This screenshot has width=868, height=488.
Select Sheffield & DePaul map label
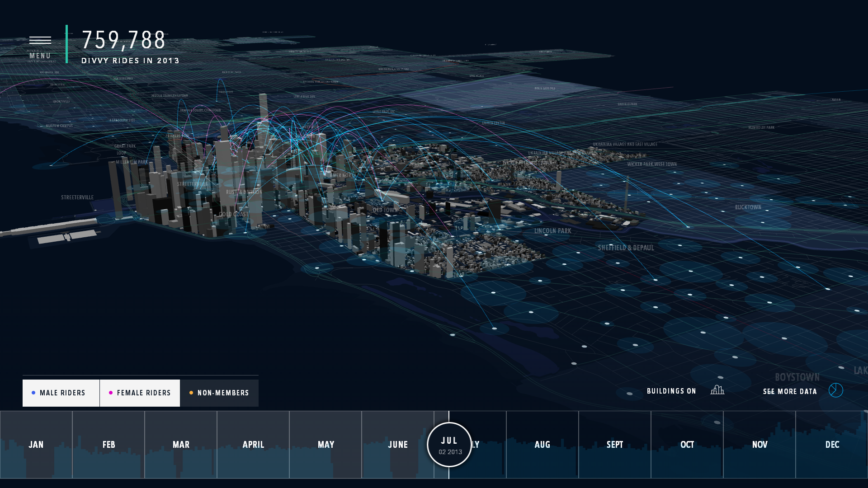pyautogui.click(x=626, y=248)
